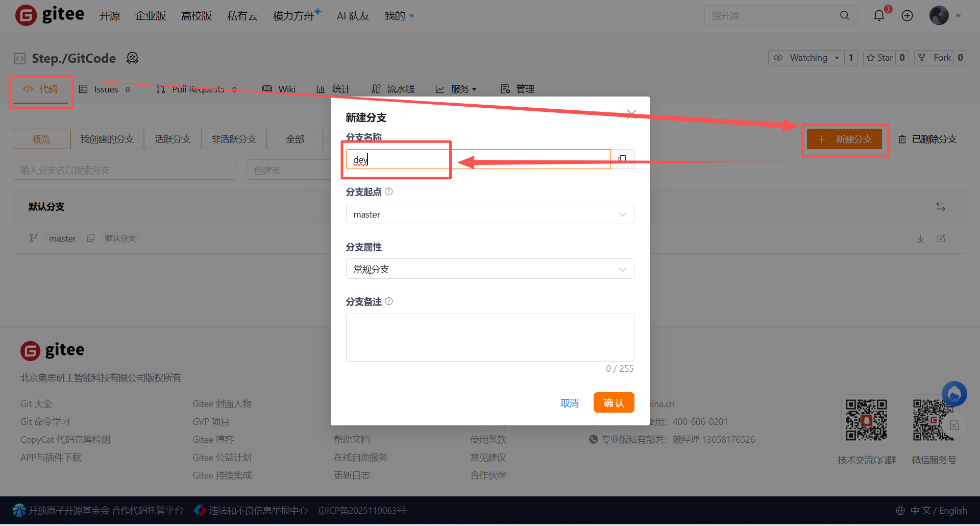This screenshot has height=526, width=980.
Task: Download the master branch
Action: [920, 238]
